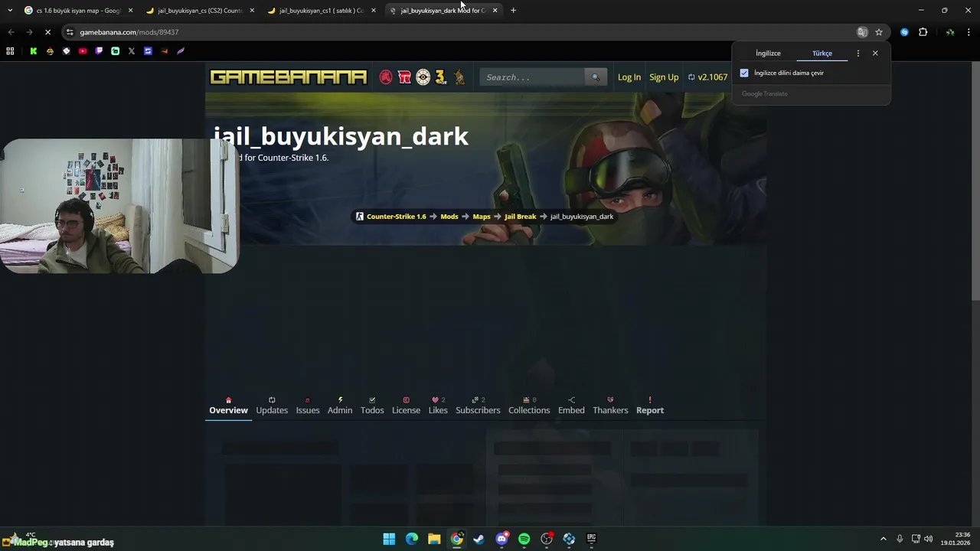Open File Explorer from the taskbar
This screenshot has height=551, width=980.
[434, 539]
